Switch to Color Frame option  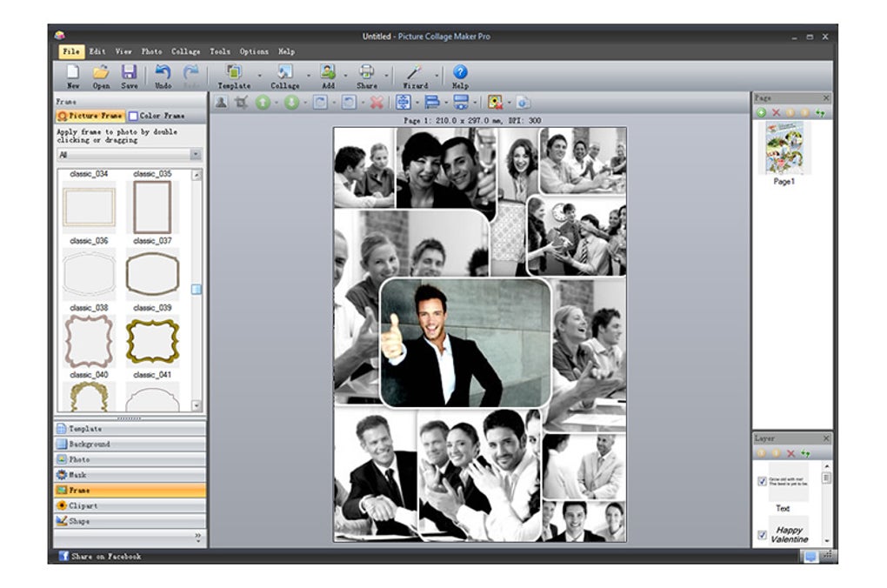click(157, 116)
